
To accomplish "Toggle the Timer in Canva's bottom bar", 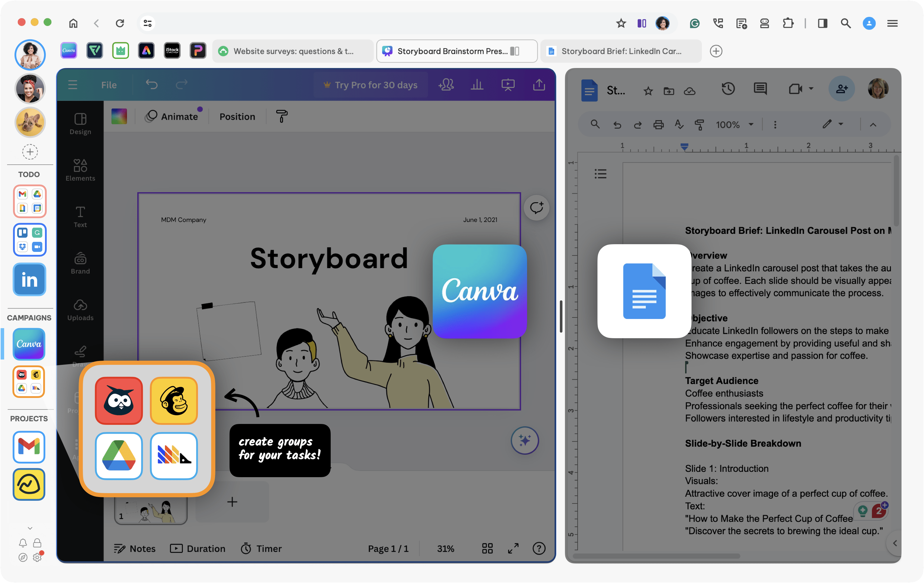I will 261,548.
